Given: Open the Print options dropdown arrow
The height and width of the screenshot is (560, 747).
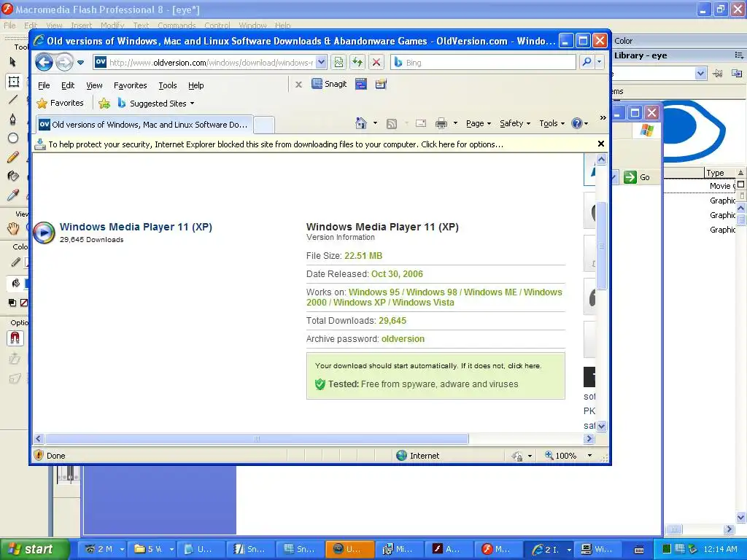Looking at the screenshot, I should [x=455, y=123].
